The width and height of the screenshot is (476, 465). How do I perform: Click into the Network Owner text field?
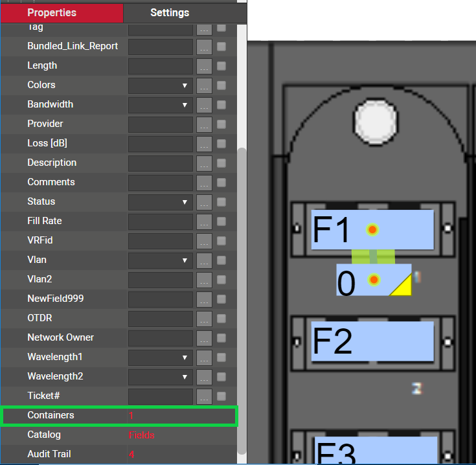(161, 338)
